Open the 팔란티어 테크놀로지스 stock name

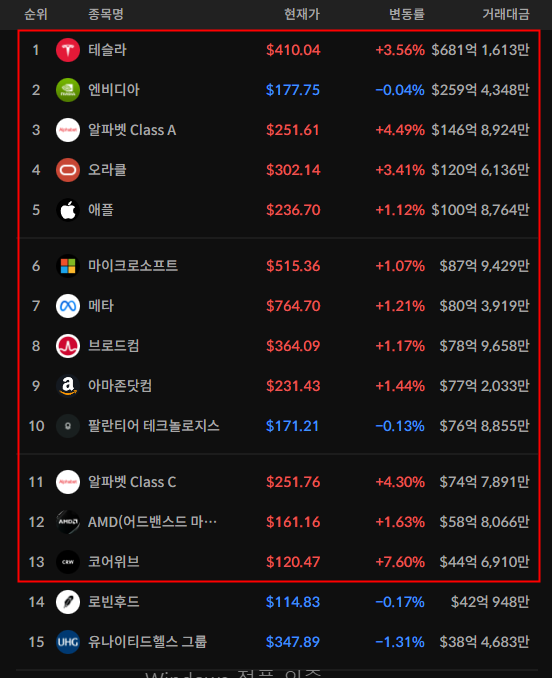click(x=153, y=426)
